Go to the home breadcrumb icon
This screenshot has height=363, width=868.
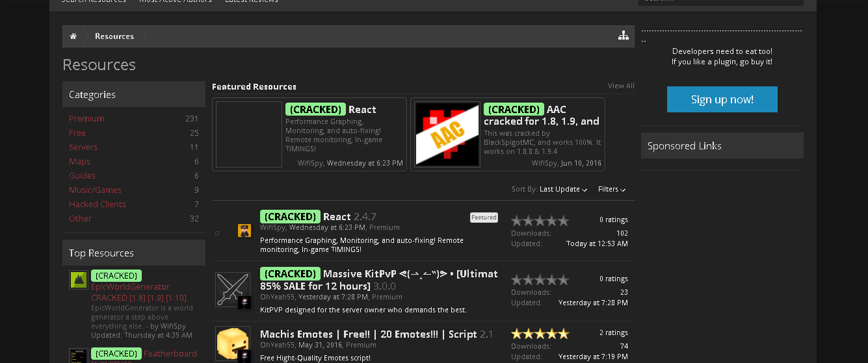coord(73,36)
